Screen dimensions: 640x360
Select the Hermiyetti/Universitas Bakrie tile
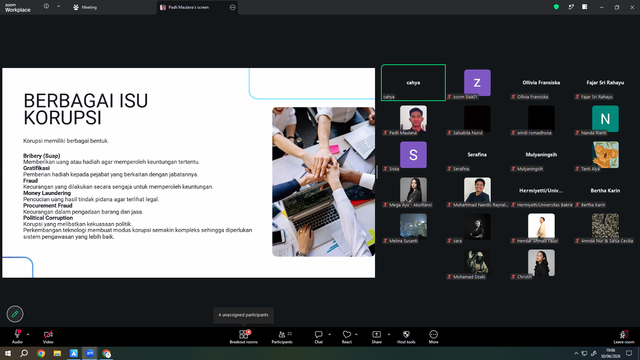pyautogui.click(x=541, y=191)
